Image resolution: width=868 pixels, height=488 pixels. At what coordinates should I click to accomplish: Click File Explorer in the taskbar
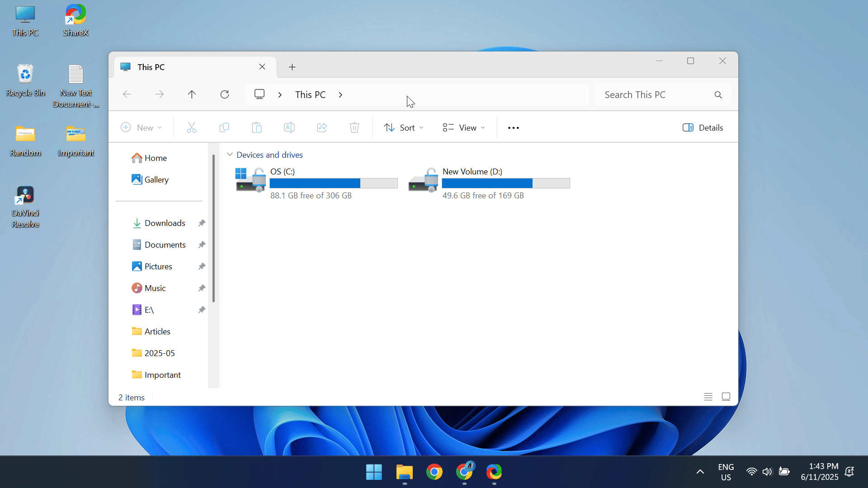(x=405, y=472)
